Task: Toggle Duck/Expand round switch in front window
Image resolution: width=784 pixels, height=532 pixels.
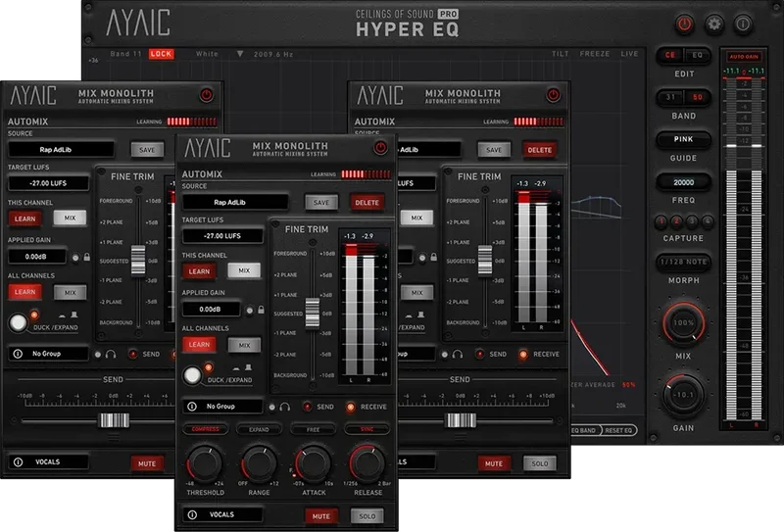Action: pyautogui.click(x=192, y=375)
